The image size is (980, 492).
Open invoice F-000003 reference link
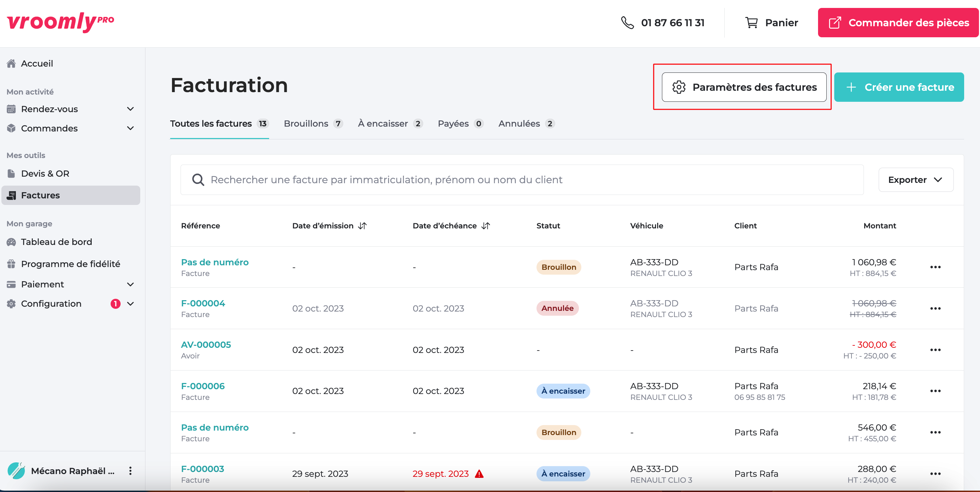[x=202, y=469]
